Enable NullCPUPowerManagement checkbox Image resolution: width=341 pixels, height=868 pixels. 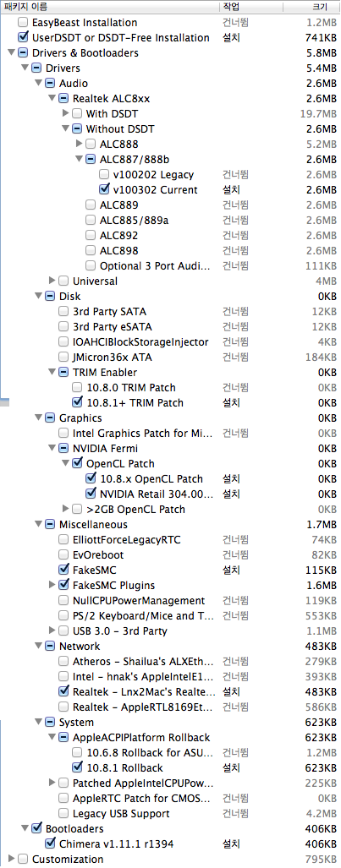point(63,600)
